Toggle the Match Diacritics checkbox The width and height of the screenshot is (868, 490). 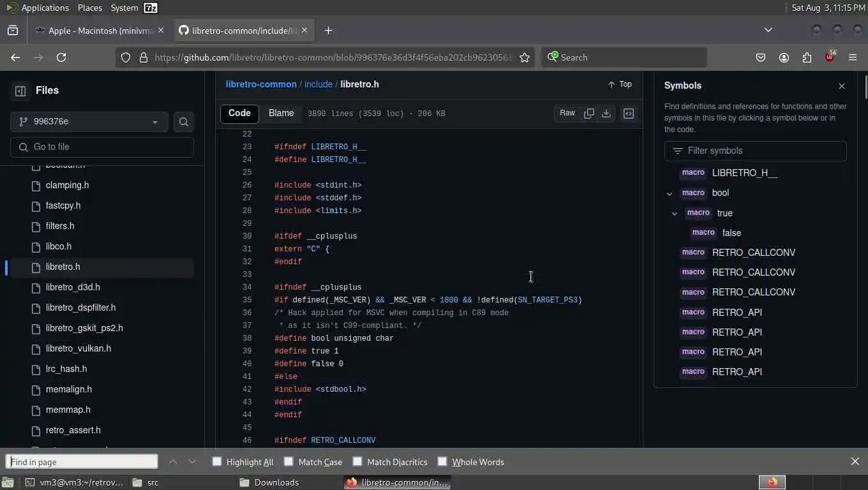357,461
